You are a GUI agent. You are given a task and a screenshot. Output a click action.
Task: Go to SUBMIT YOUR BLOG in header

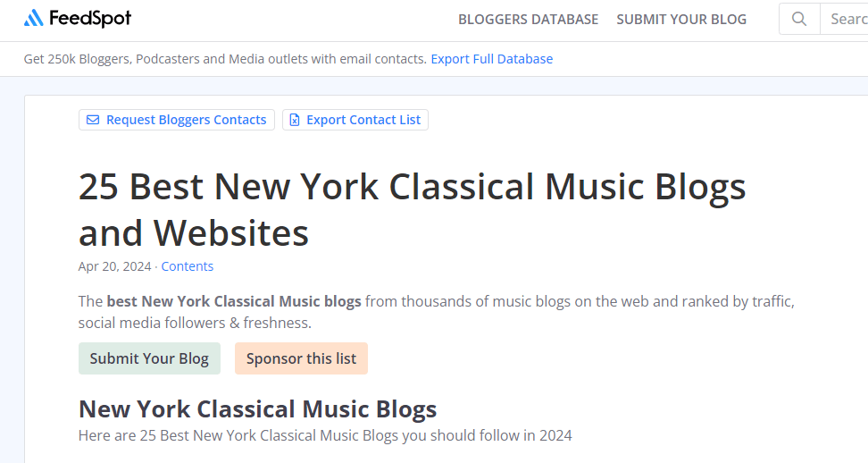coord(681,19)
